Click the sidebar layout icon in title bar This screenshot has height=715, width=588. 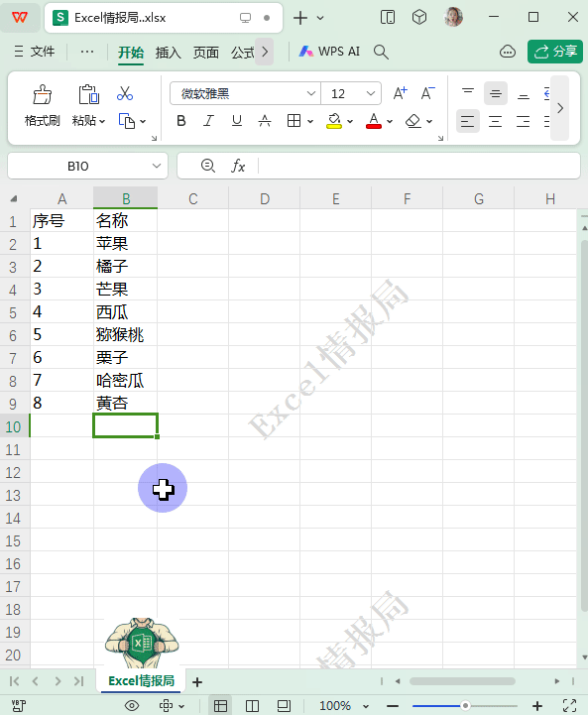(388, 17)
